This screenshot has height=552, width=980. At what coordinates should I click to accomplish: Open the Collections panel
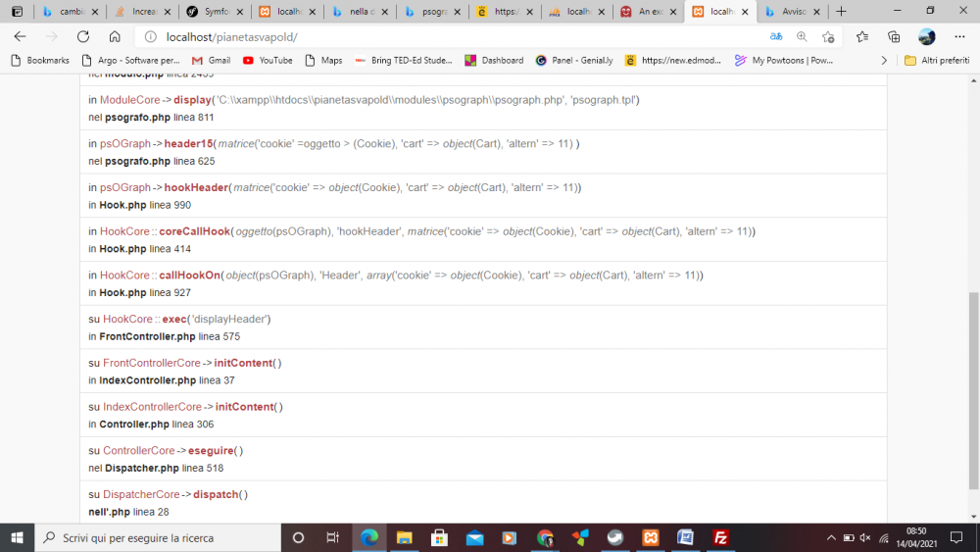894,37
